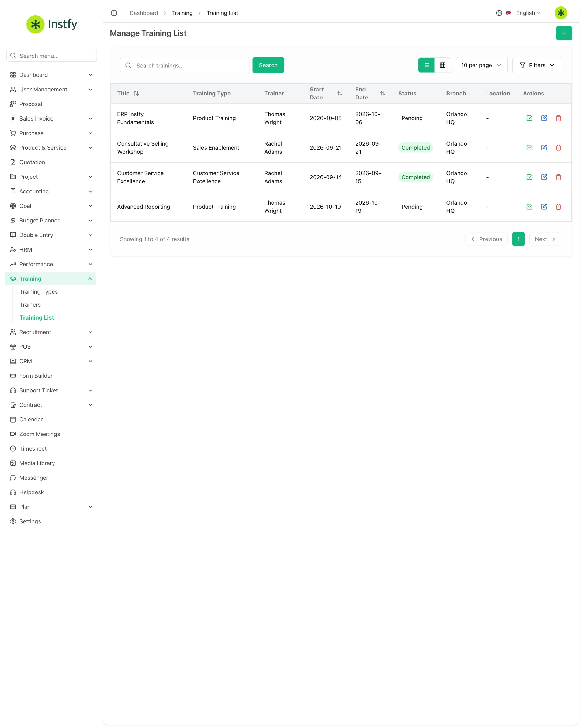Open the Quotation menu item

coord(51,162)
